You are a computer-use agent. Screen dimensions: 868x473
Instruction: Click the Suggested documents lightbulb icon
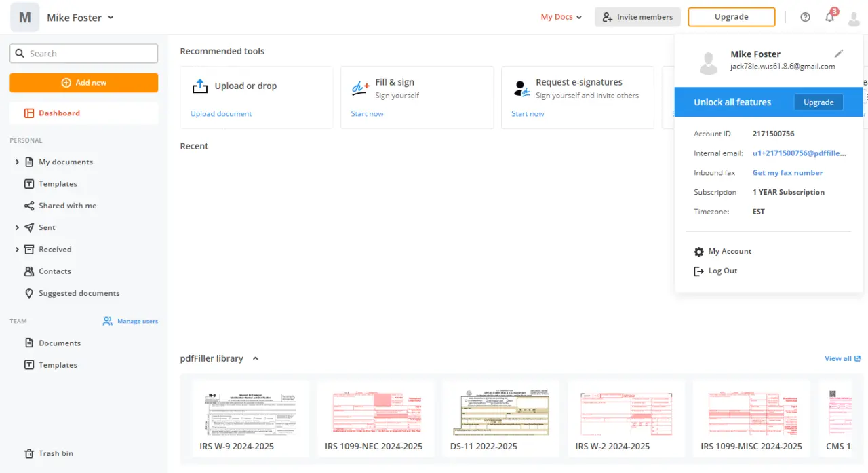pyautogui.click(x=29, y=293)
